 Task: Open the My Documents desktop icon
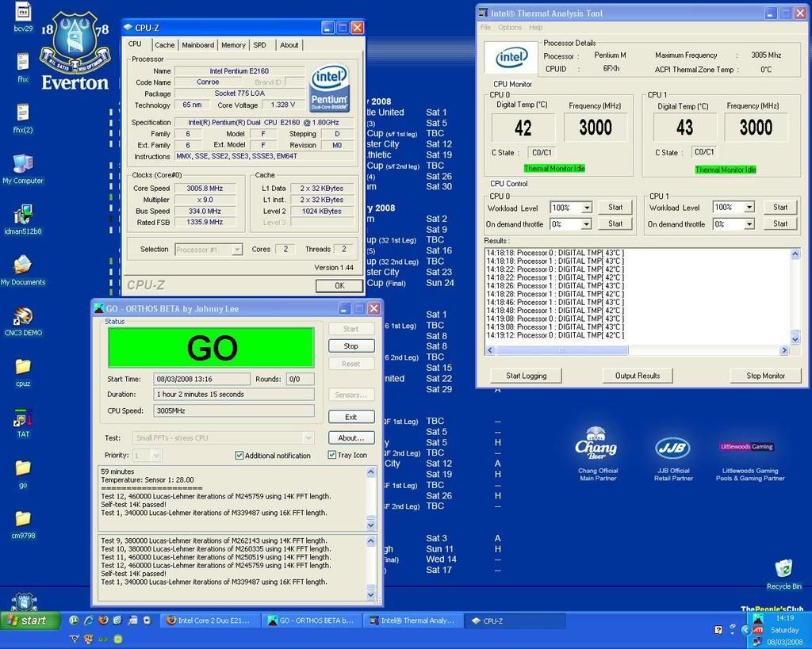(23, 265)
